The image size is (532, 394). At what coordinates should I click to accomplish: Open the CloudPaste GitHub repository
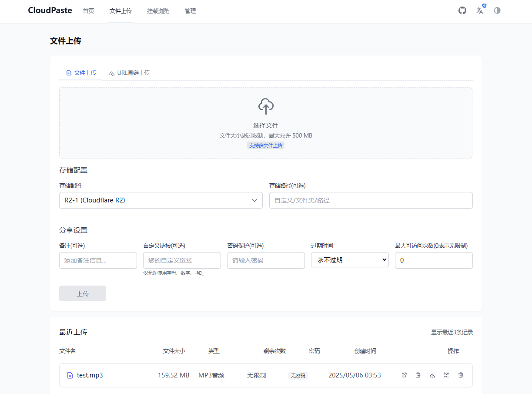[x=462, y=10]
